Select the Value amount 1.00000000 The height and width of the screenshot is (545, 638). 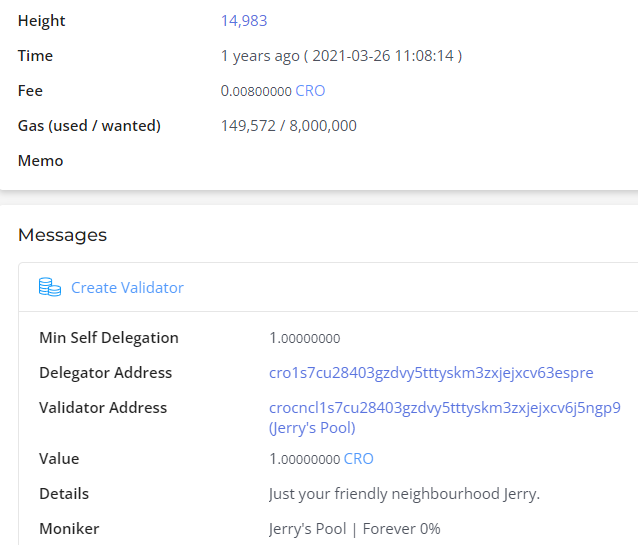305,459
